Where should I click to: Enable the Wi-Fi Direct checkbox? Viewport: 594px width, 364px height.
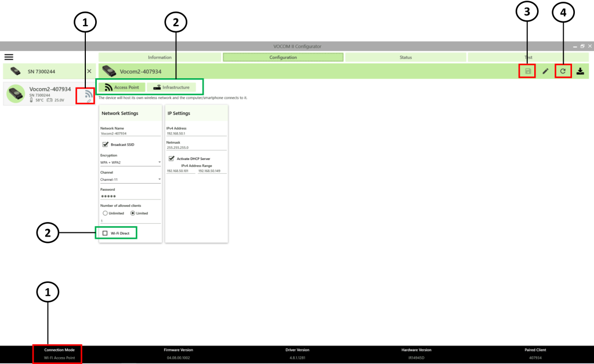105,234
